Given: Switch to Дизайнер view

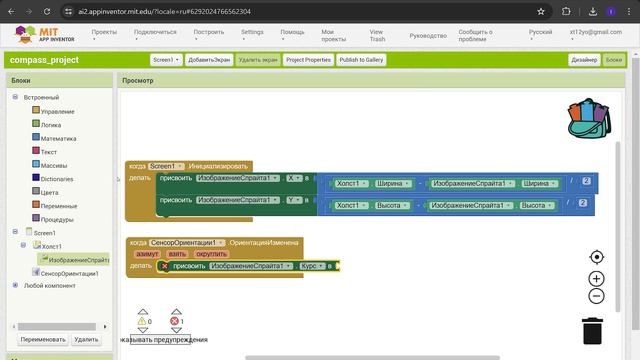Looking at the screenshot, I should (584, 60).
